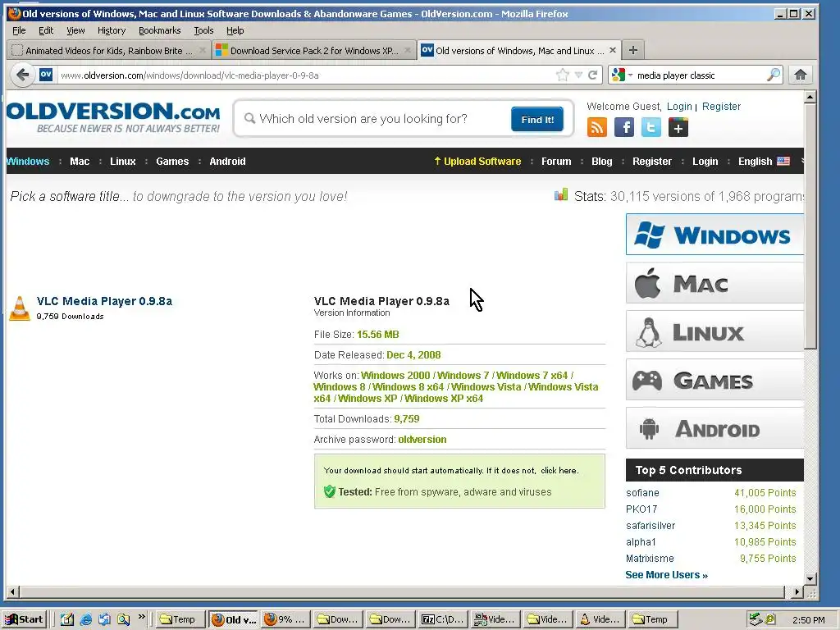Viewport: 840px width, 630px height.
Task: Open the VLC cone Vide... taskbar window
Action: pos(600,619)
